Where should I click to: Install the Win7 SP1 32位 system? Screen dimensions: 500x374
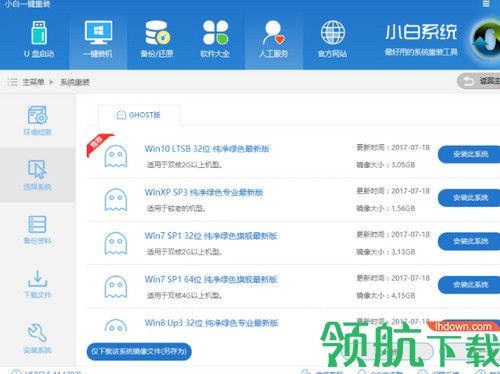(x=469, y=241)
